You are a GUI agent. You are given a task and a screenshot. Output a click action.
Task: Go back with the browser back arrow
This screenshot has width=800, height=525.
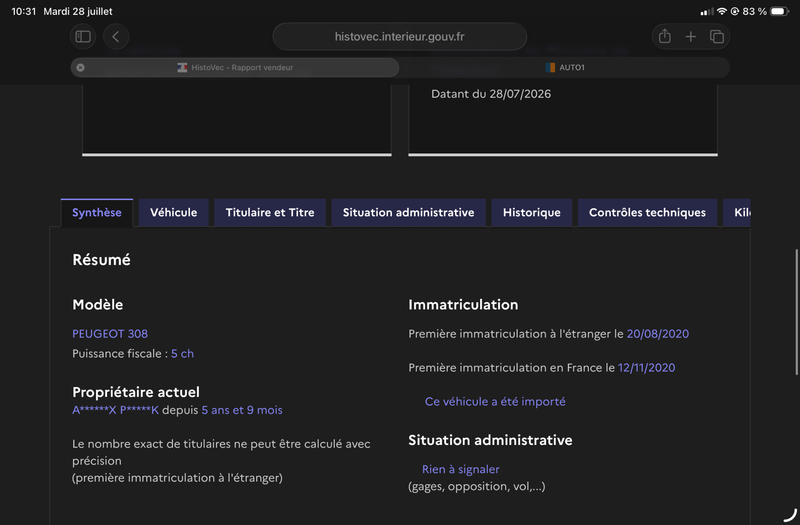click(x=116, y=37)
